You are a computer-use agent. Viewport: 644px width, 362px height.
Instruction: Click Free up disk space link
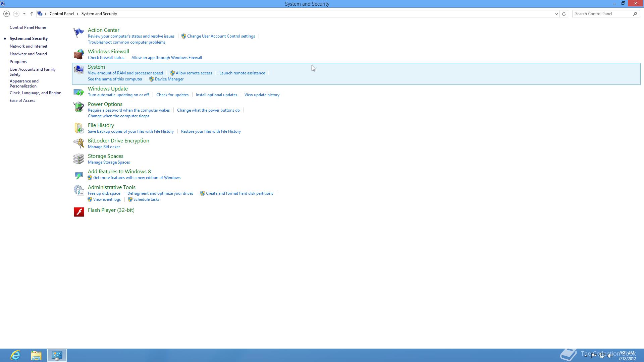pos(104,193)
